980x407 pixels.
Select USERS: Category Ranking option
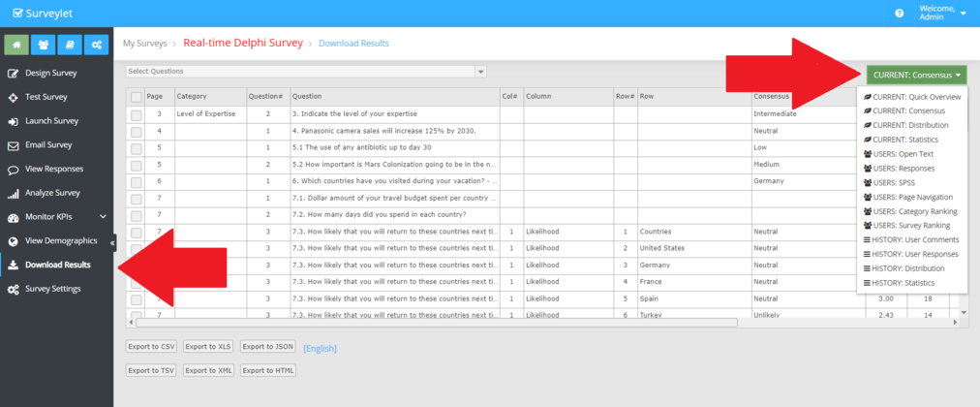910,211
